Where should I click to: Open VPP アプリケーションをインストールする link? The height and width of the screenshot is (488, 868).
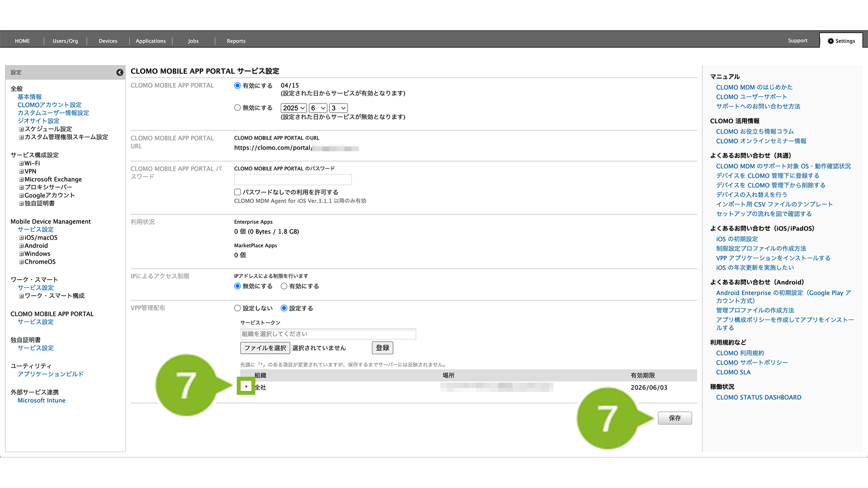tap(773, 258)
